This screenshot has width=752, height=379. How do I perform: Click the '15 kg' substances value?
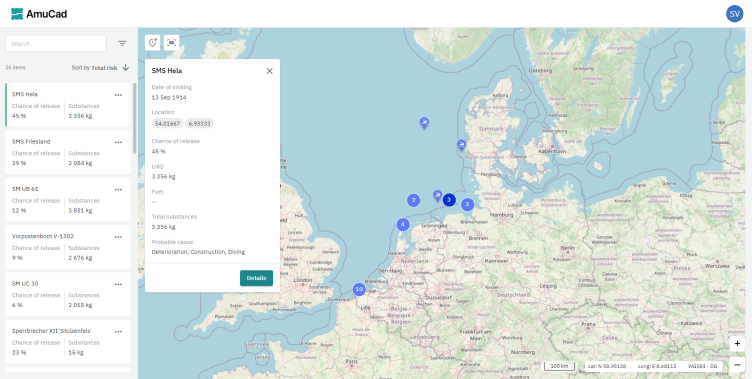(x=76, y=353)
